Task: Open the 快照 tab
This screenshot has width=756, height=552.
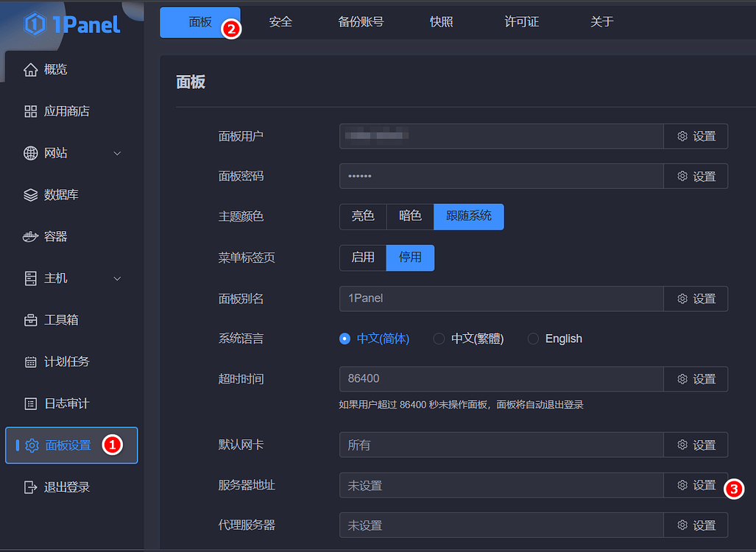Action: 441,22
